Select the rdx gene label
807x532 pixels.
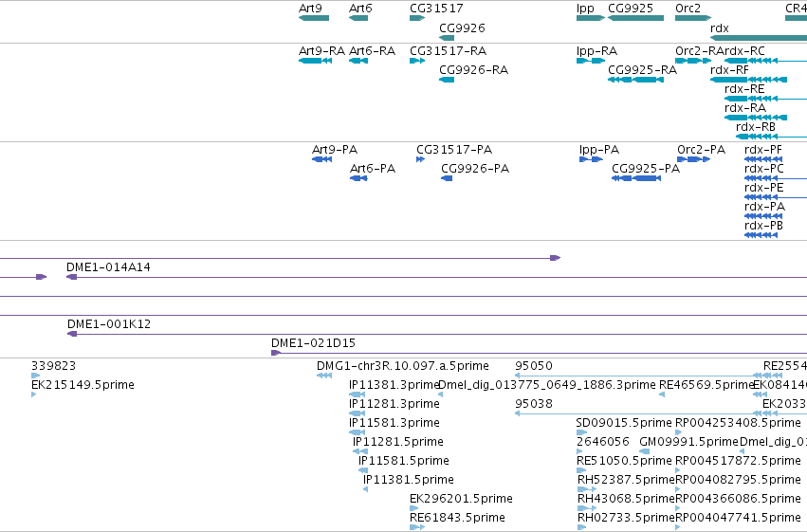pos(720,28)
